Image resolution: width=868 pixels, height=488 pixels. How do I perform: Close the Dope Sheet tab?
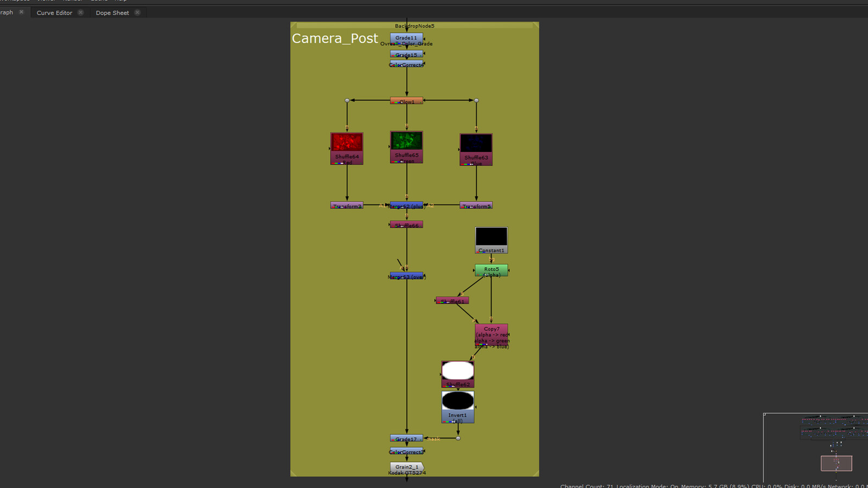[x=137, y=12]
